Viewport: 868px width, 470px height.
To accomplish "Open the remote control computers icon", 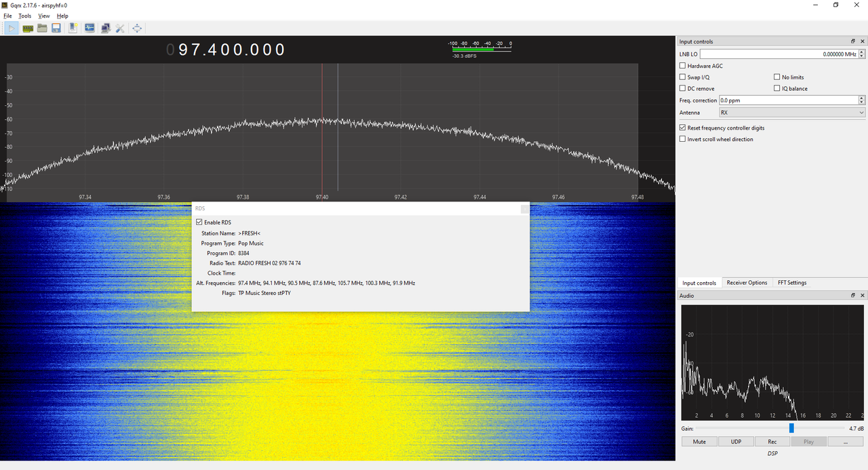I will pyautogui.click(x=105, y=28).
